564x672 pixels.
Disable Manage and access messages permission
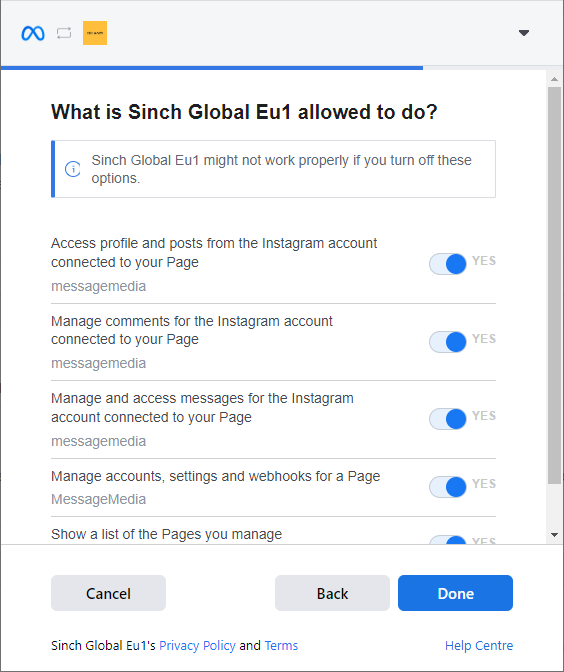(448, 419)
